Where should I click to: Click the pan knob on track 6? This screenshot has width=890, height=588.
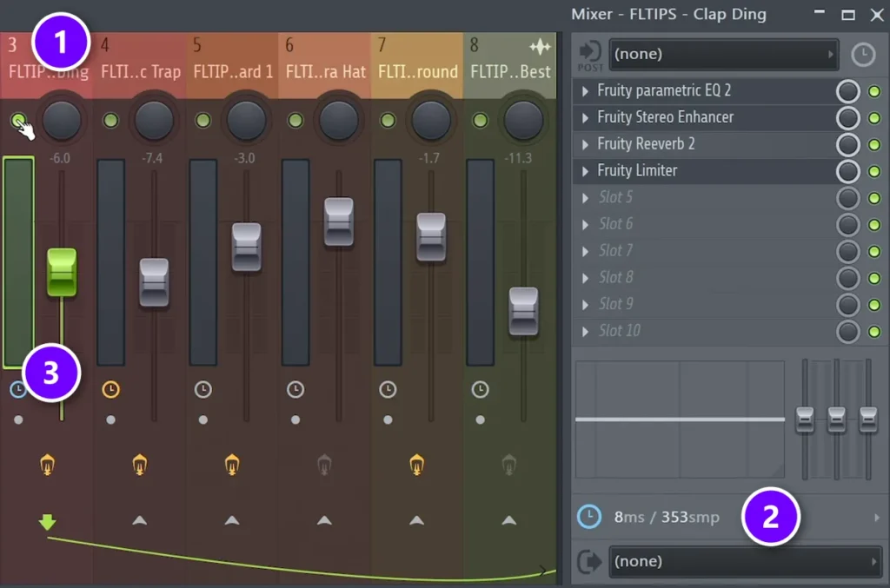pyautogui.click(x=339, y=120)
